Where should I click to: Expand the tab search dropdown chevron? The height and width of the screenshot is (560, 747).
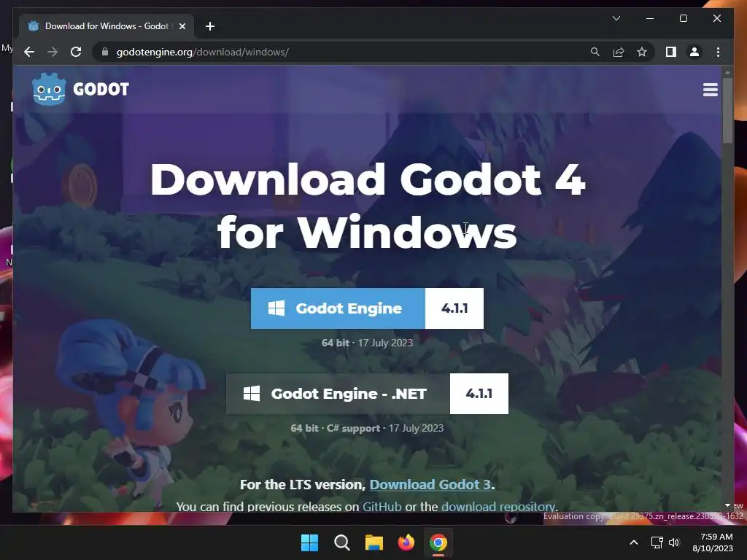(x=616, y=18)
